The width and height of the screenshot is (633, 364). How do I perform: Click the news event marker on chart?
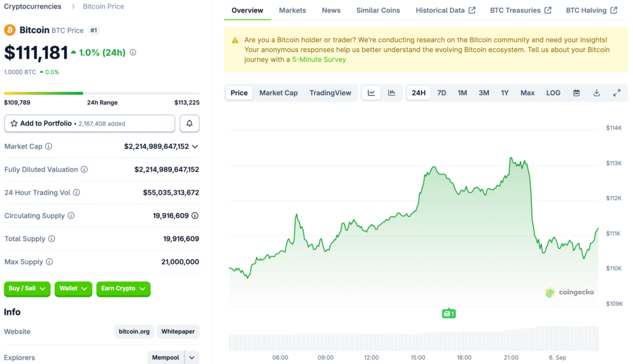coord(449,313)
